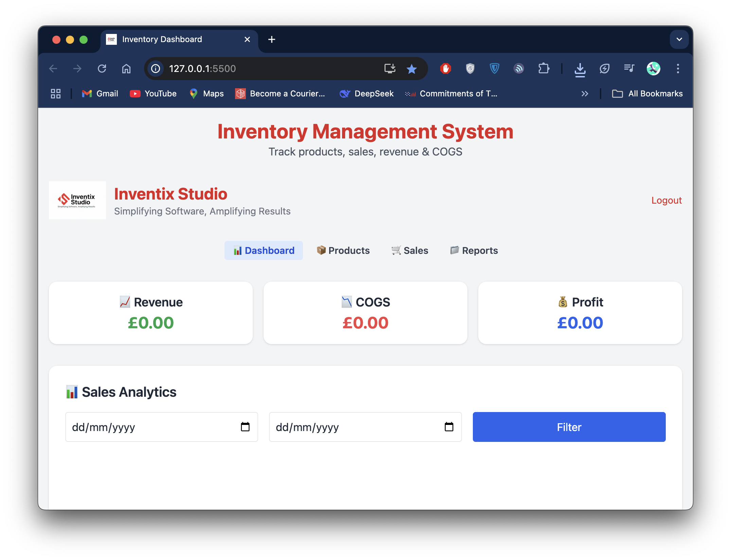Open the YouTube bookmark
The width and height of the screenshot is (731, 560).
click(153, 94)
